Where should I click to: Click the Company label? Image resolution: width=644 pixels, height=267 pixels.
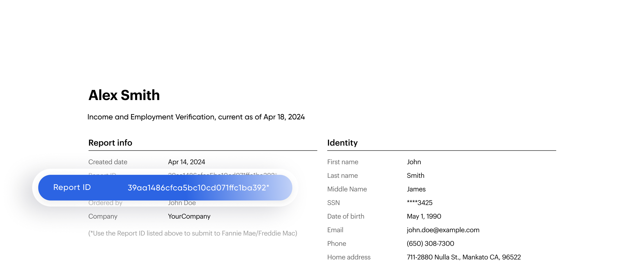(x=103, y=217)
